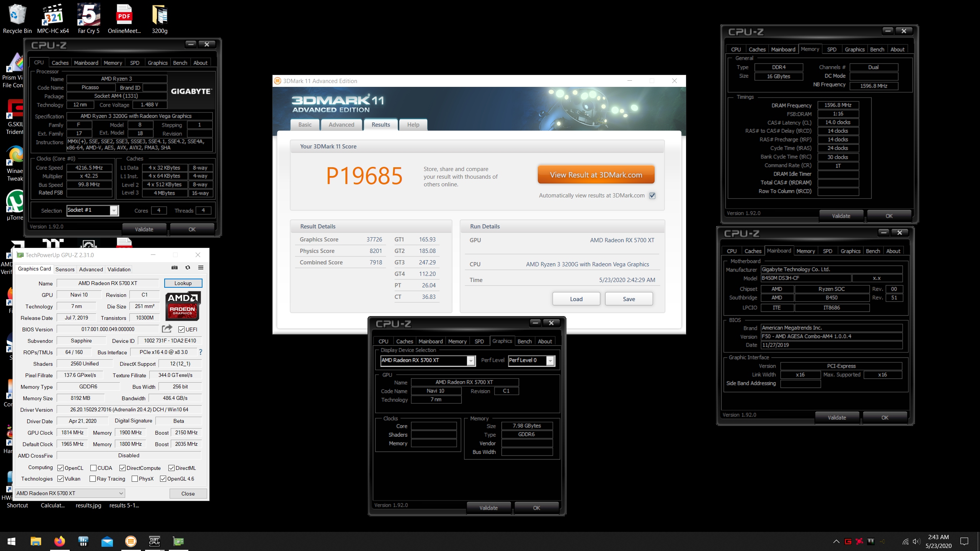980x551 pixels.
Task: Take GPU-Z screenshot with camera icon
Action: [175, 267]
